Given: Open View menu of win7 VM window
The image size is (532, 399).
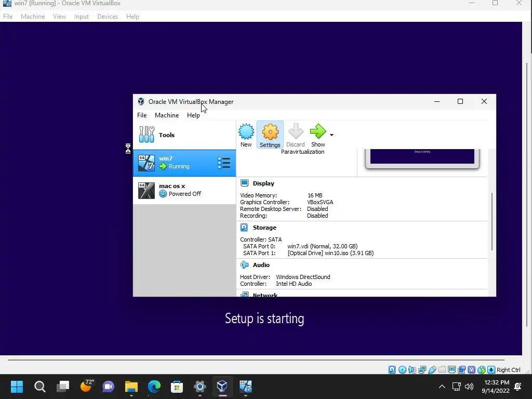Looking at the screenshot, I should pyautogui.click(x=59, y=17).
